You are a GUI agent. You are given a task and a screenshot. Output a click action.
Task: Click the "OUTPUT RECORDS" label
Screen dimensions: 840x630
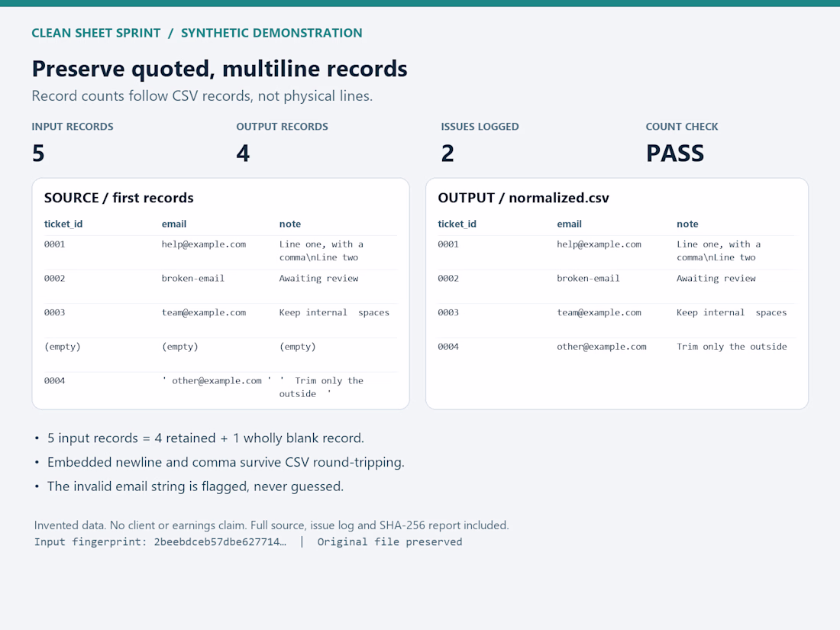pyautogui.click(x=283, y=127)
